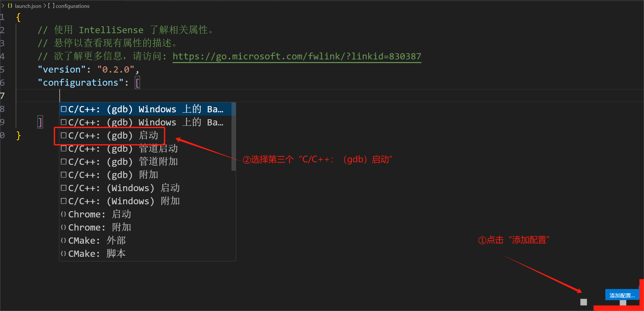Click the suggestion list scrollbar thumb
The height and width of the screenshot is (311, 644).
(233, 136)
